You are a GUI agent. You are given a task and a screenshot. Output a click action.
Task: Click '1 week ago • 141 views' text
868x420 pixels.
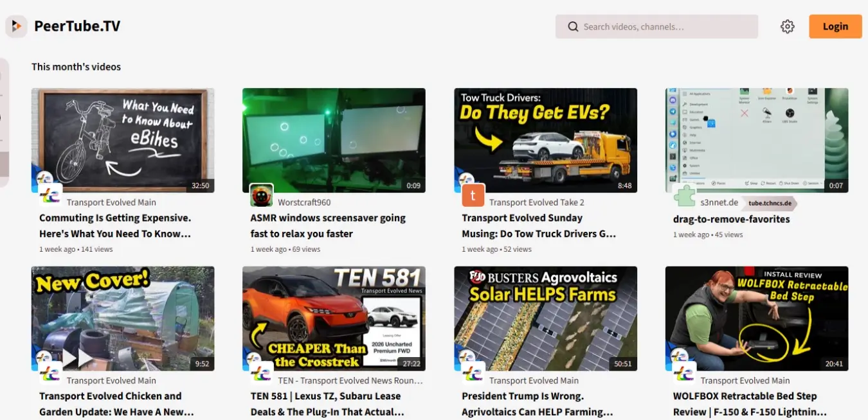76,249
